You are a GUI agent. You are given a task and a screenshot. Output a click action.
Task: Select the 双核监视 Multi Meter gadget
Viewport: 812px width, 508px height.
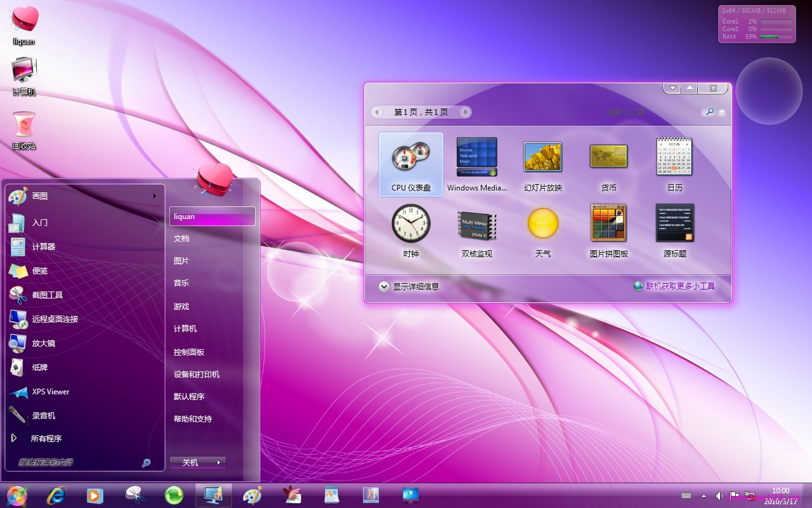[477, 231]
